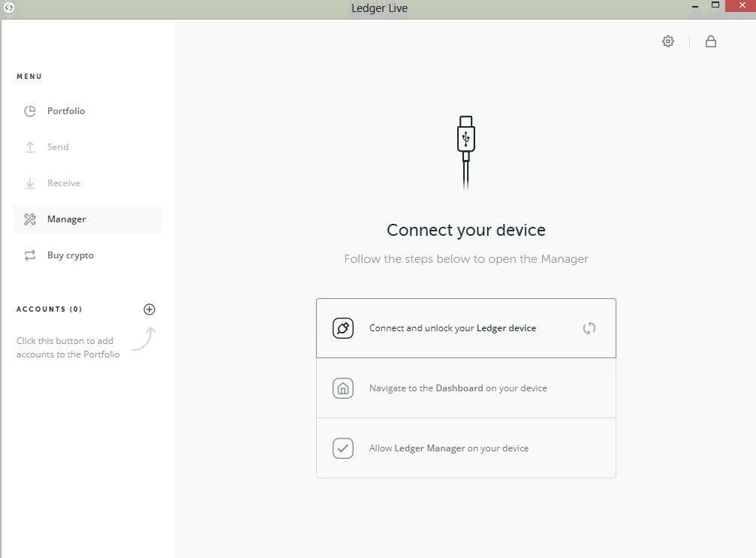Screen dimensions: 756x558
Task: Click the Ledger Live window title
Action: [379, 8]
